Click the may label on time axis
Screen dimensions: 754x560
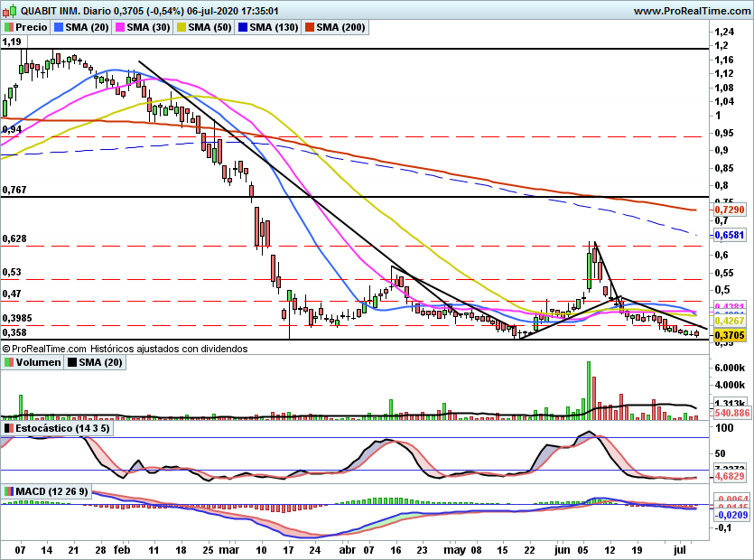tap(454, 550)
